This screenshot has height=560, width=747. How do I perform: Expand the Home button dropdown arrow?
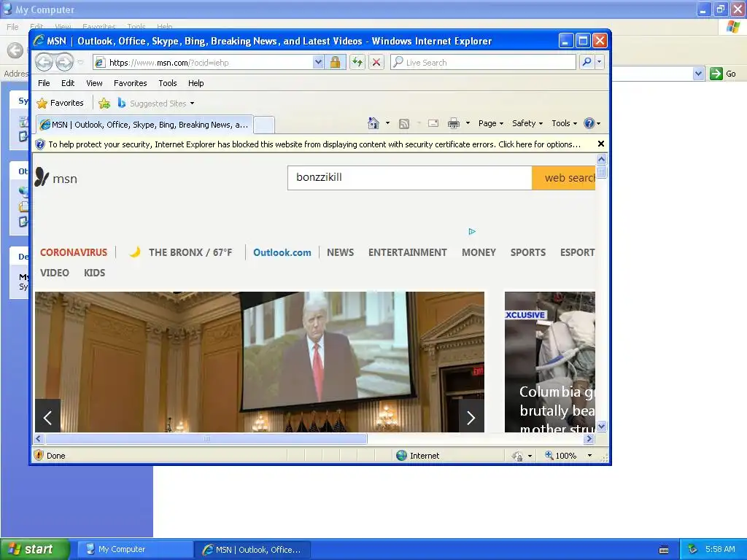coord(387,123)
